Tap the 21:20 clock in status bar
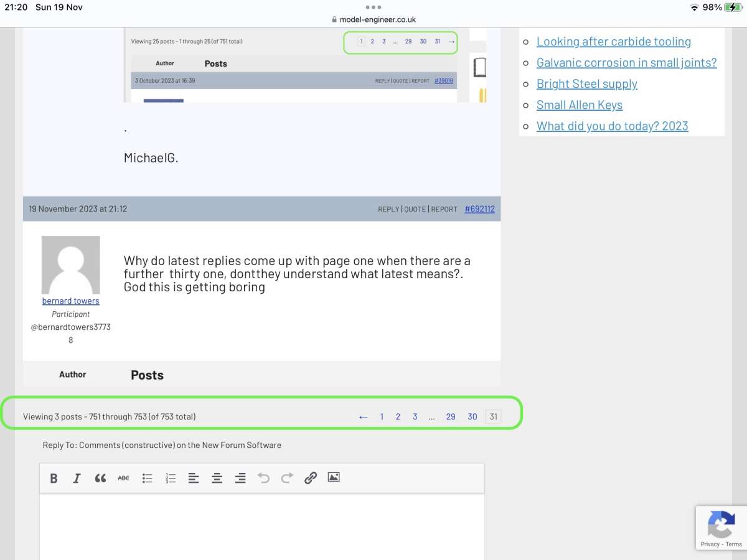 pyautogui.click(x=16, y=7)
